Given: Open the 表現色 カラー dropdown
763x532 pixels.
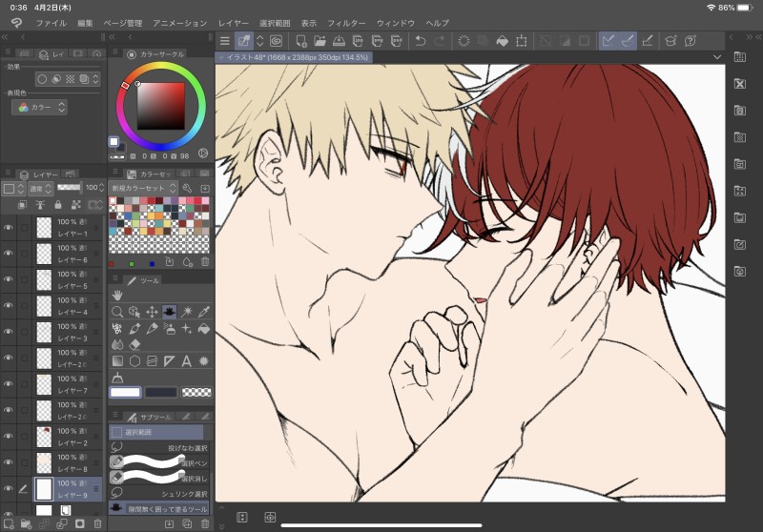Looking at the screenshot, I should [39, 108].
